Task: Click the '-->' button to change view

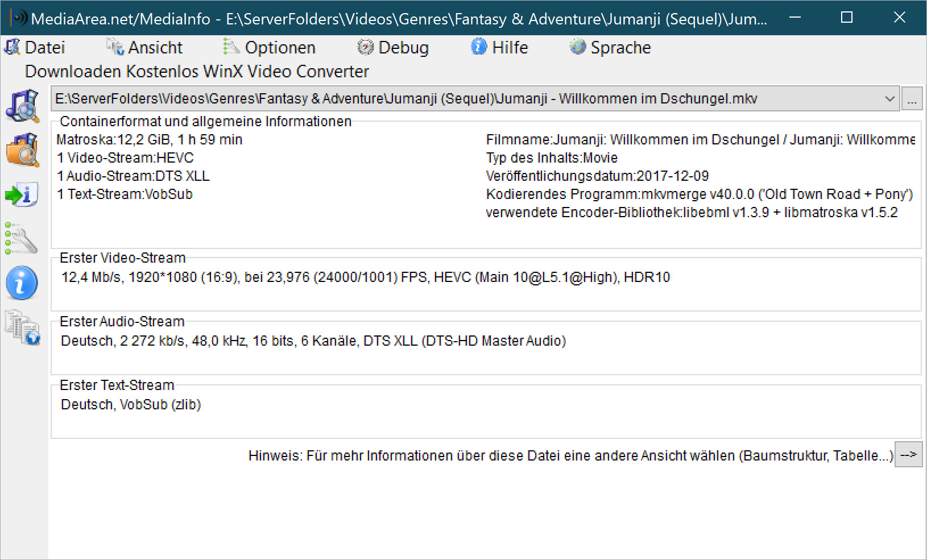Action: coord(909,455)
